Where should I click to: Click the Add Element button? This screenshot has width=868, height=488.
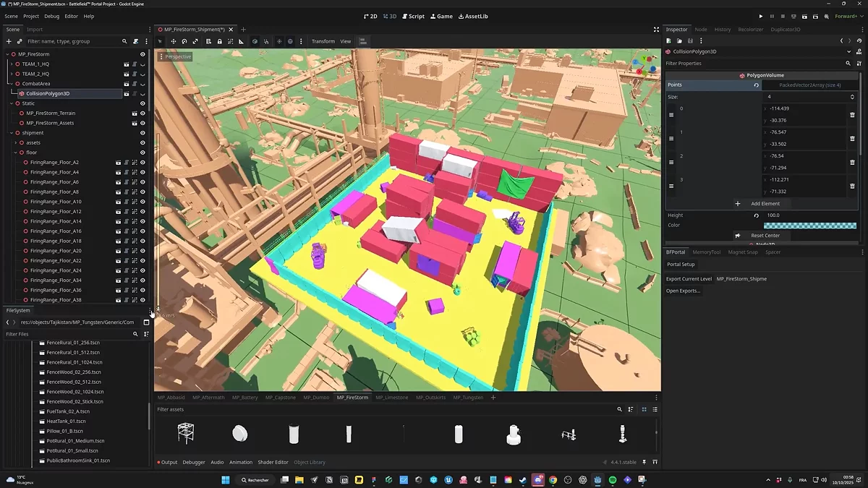coord(759,204)
